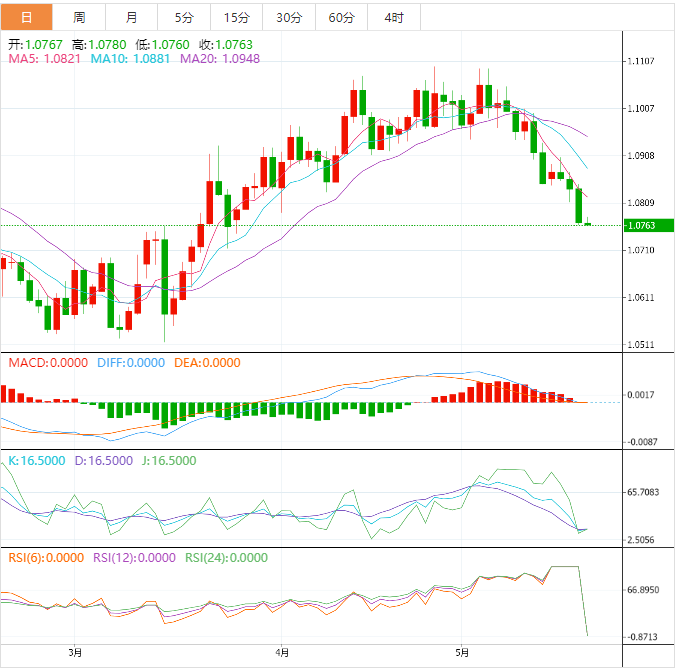680x671 pixels.
Task: Click the closing price 收:1.0763
Action: 226,45
